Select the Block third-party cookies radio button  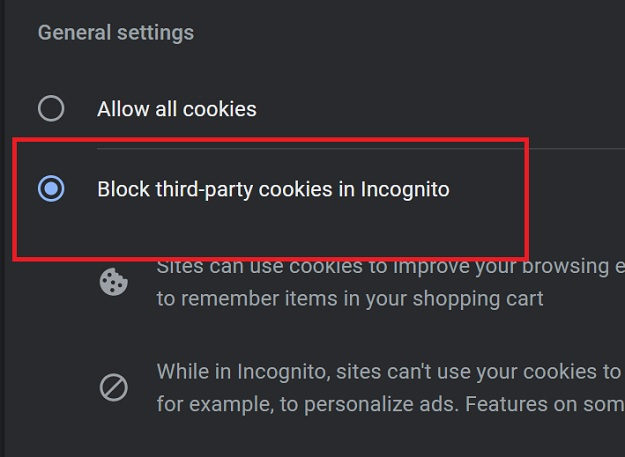click(50, 188)
